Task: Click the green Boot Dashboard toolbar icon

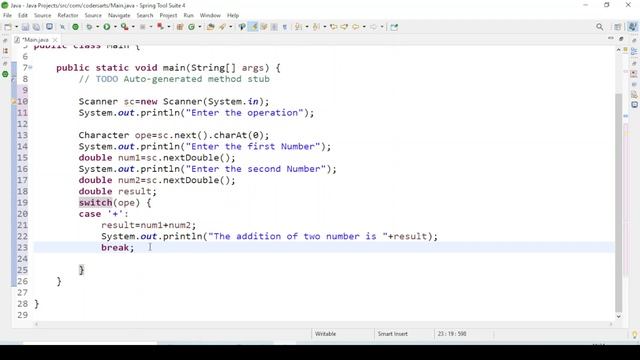Action: (x=76, y=27)
